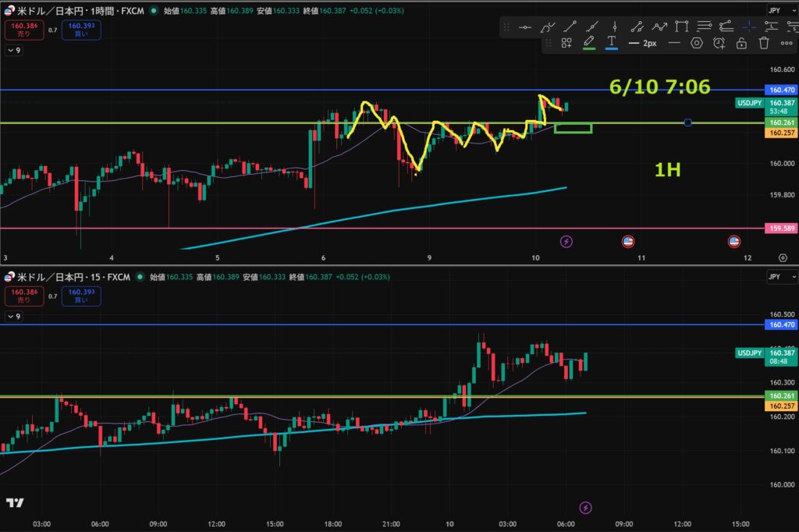This screenshot has height=532, width=799.
Task: Select the parallel channel tool
Action: click(637, 27)
